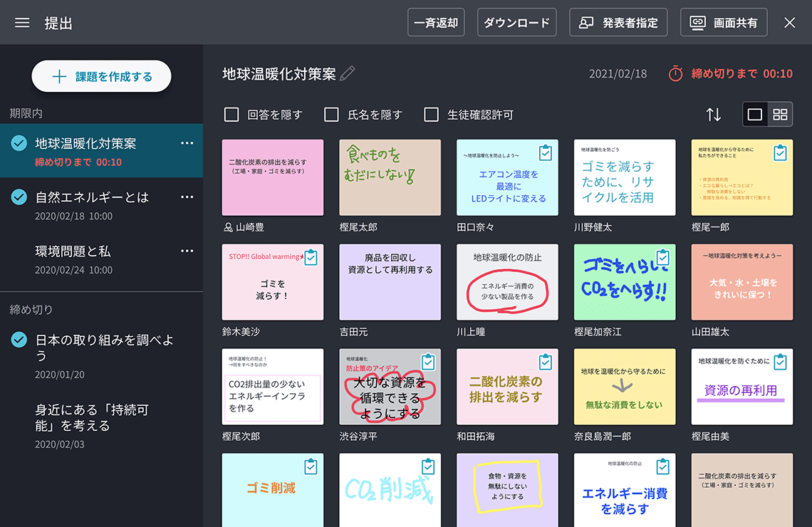812x527 pixels.
Task: Check the 生徒確認許可 checkbox
Action: [431, 115]
